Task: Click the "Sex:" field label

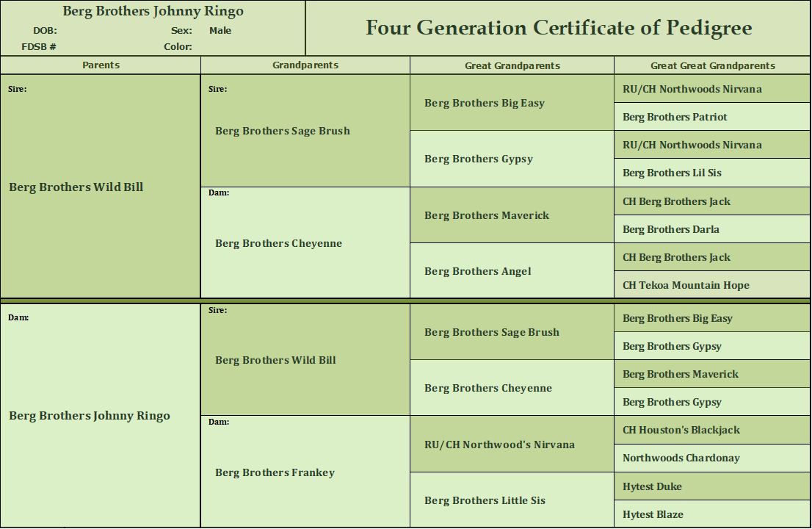Action: tap(182, 31)
